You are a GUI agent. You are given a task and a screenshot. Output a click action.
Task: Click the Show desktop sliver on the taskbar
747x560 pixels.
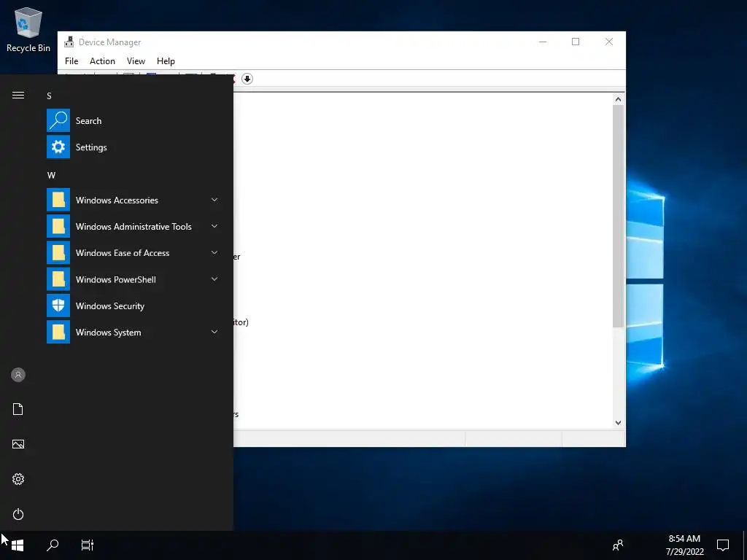745,545
